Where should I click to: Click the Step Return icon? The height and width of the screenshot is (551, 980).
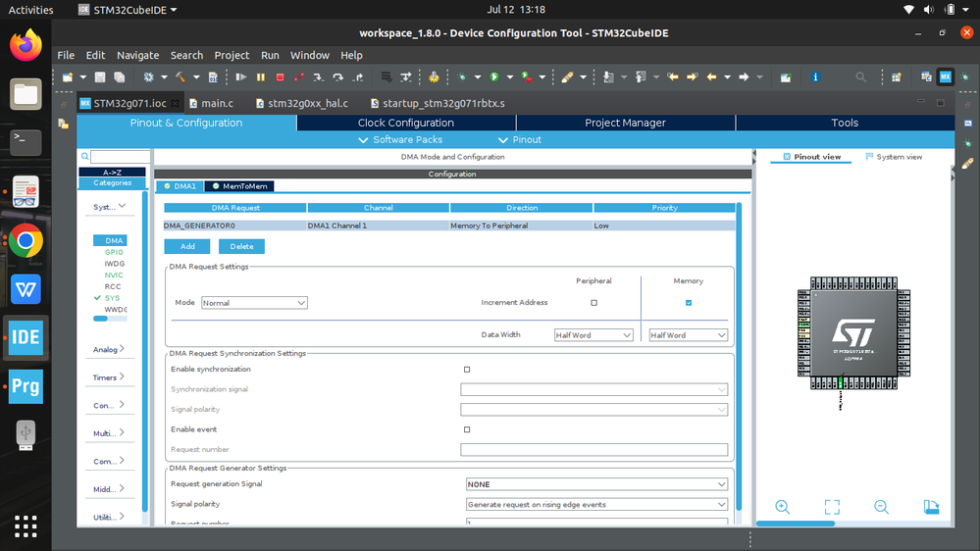click(x=358, y=76)
